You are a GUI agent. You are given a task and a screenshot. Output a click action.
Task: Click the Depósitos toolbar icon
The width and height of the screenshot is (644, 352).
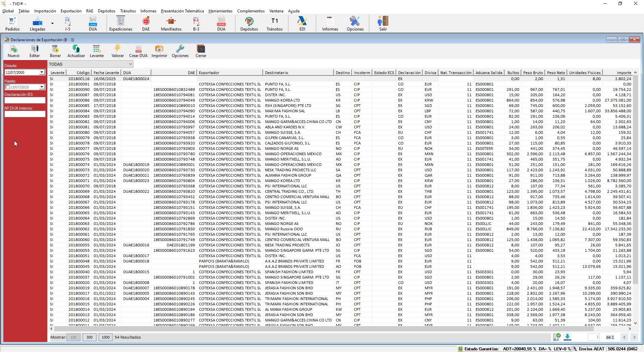tap(249, 24)
